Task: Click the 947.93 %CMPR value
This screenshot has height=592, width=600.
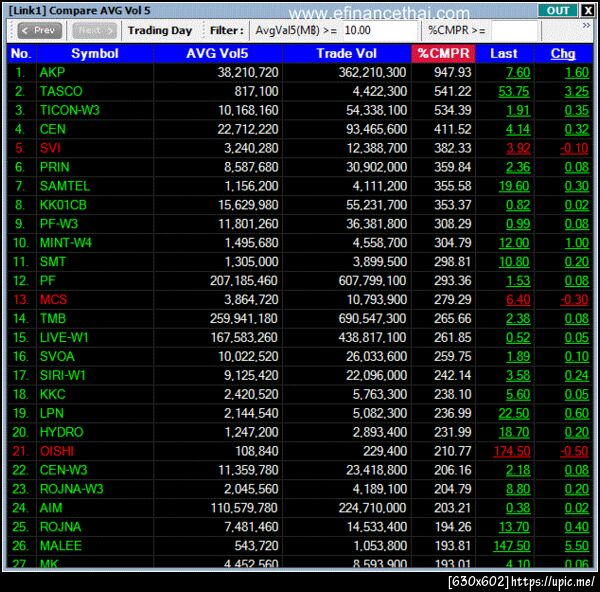Action: pos(453,72)
